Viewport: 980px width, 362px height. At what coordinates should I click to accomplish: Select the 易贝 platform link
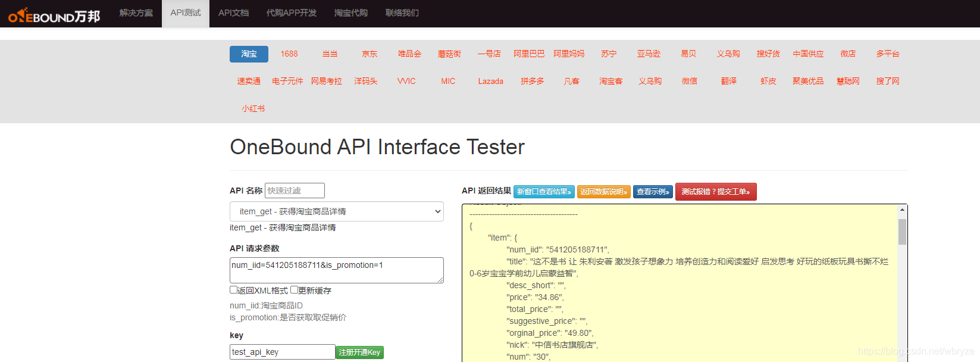tap(688, 54)
